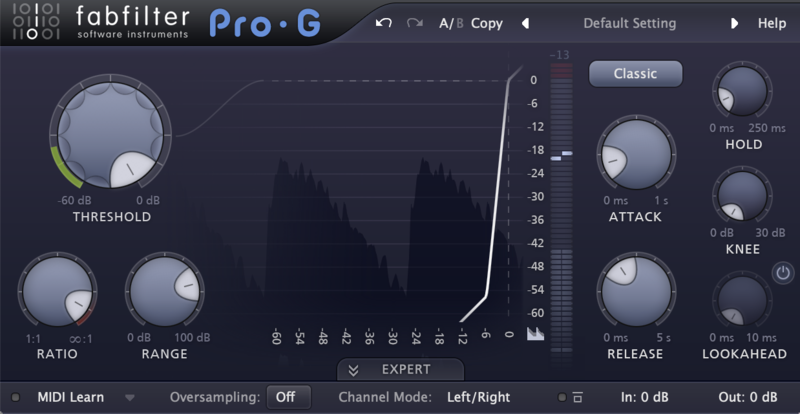Screen dimensions: 800x414
Task: Toggle the level display icon below meter scale
Action: tap(535, 334)
